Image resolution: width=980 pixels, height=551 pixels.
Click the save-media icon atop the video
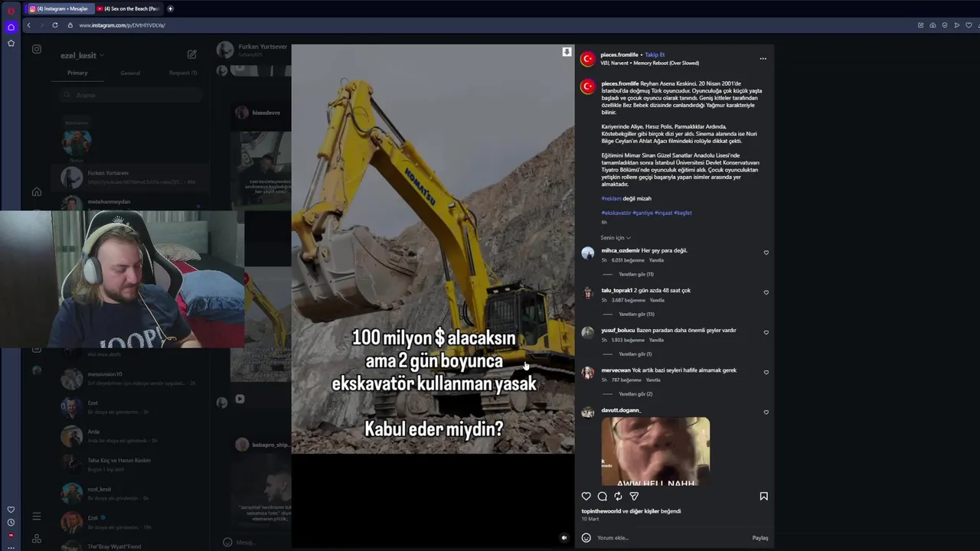coord(567,52)
